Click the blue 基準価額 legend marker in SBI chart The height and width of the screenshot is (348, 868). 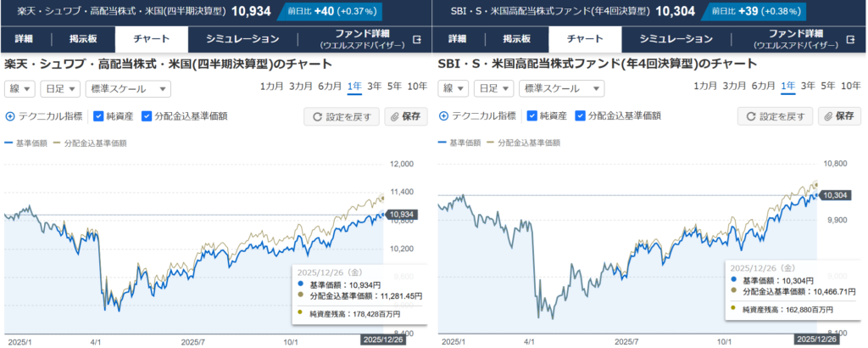(442, 143)
